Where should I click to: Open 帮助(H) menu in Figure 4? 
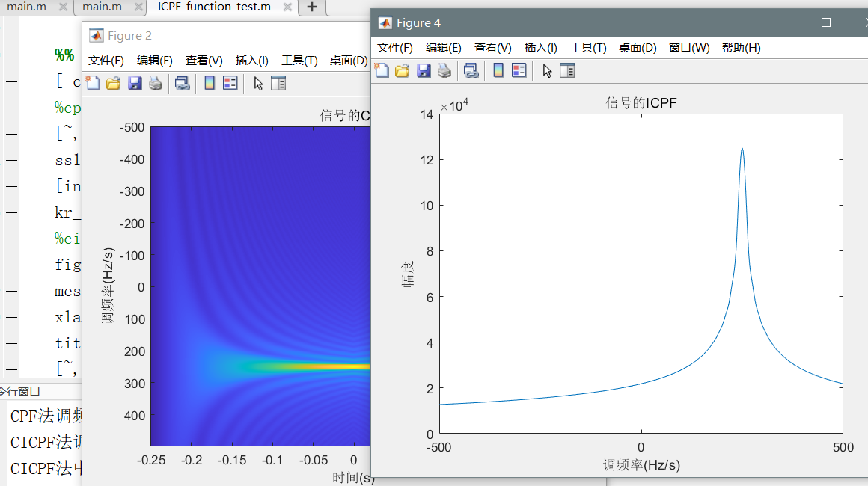point(742,48)
